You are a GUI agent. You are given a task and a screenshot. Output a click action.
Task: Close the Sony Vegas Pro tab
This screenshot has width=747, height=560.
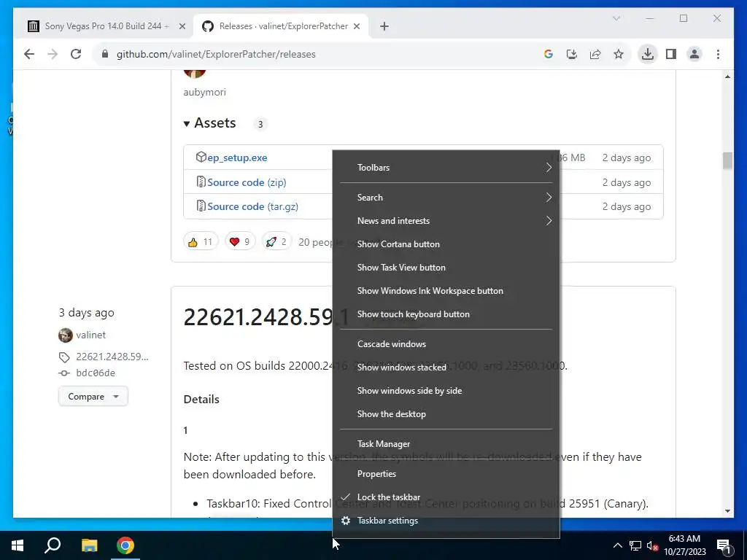(182, 26)
